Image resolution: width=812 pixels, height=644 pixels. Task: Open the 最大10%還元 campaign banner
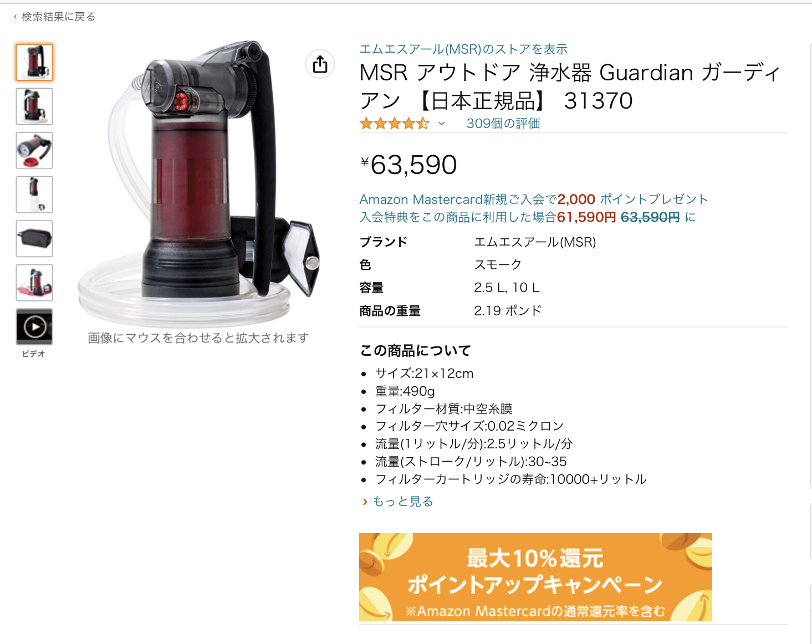tap(535, 577)
